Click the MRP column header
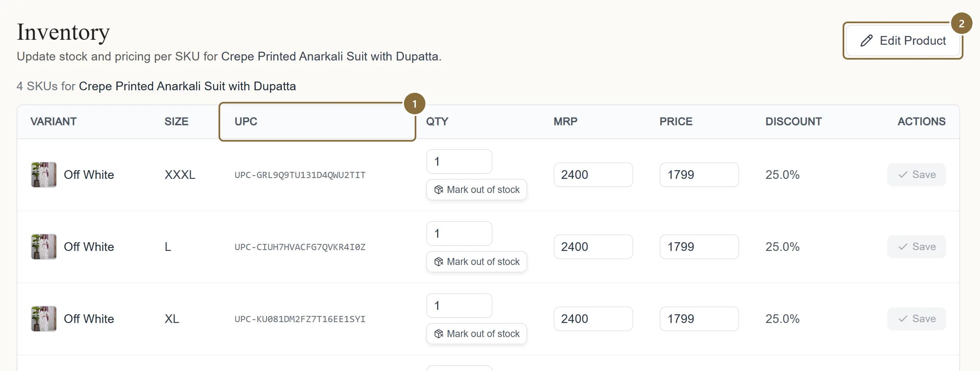This screenshot has height=371, width=980. pos(565,122)
